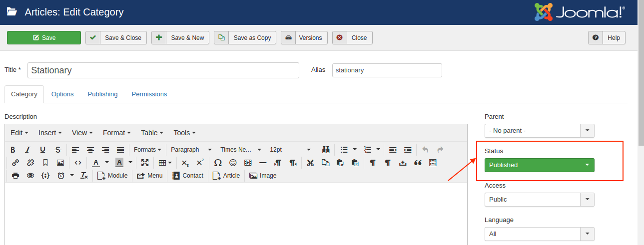Apply italic formatting in the editor
The image size is (644, 245).
pyautogui.click(x=28, y=150)
